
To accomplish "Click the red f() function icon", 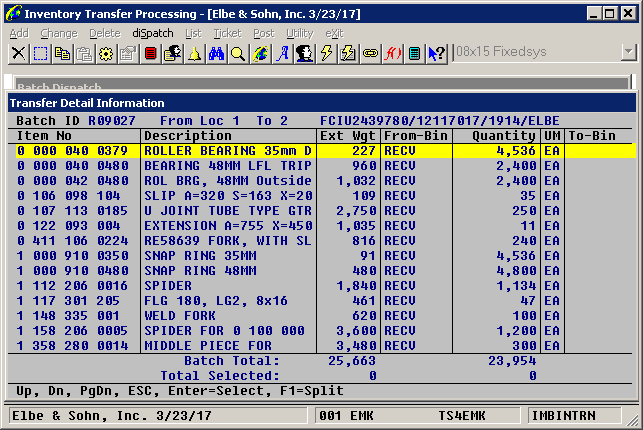I will 392,54.
